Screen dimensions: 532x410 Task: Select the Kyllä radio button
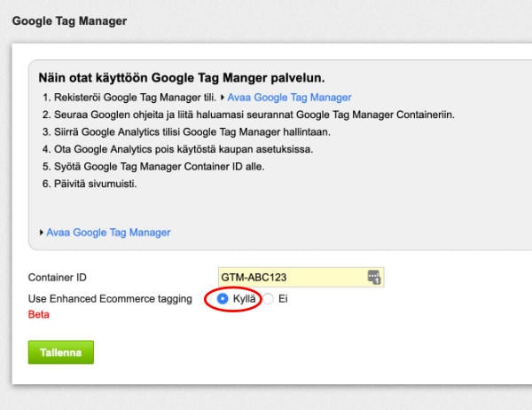[223, 298]
